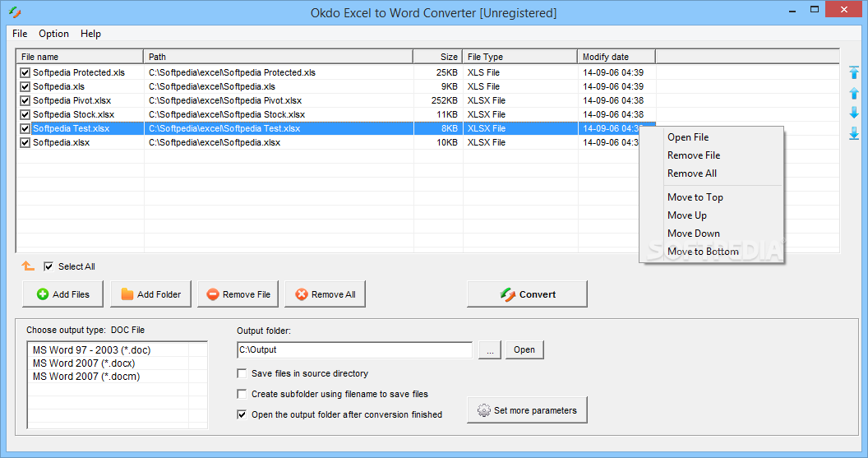The image size is (868, 458).
Task: Select MS Word 97 - 2003 (*.doc) output type
Action: click(x=91, y=350)
